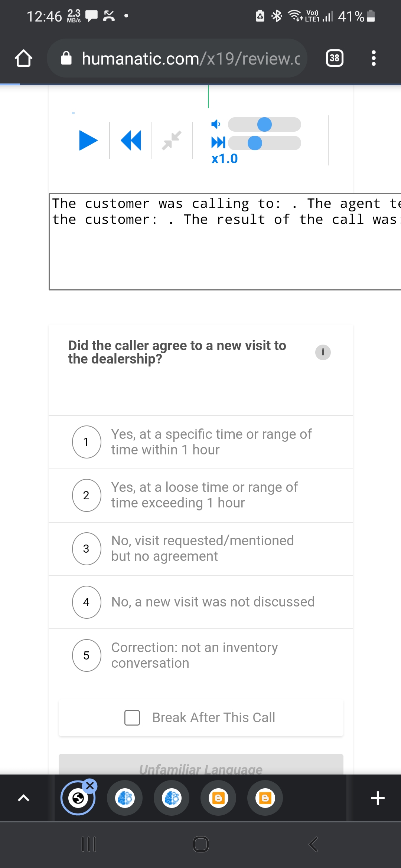Choose option 3 no agreement
This screenshot has height=868, width=401.
coord(87,549)
